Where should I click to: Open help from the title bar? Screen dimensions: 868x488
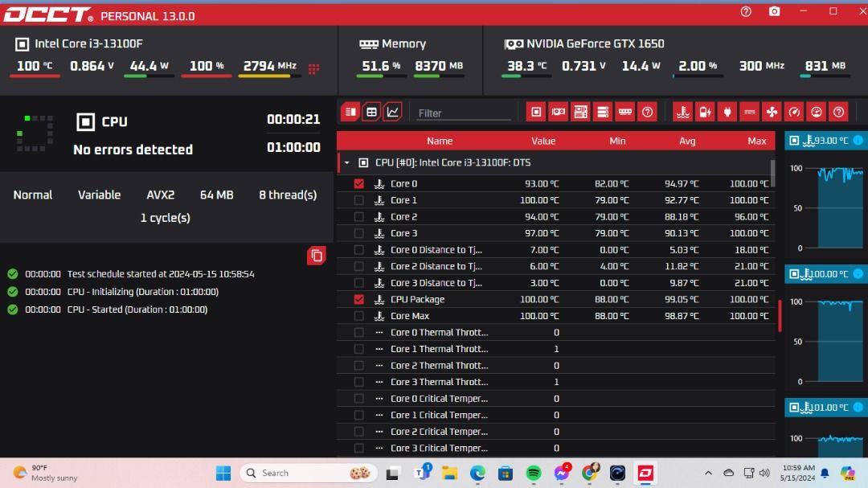pos(746,12)
